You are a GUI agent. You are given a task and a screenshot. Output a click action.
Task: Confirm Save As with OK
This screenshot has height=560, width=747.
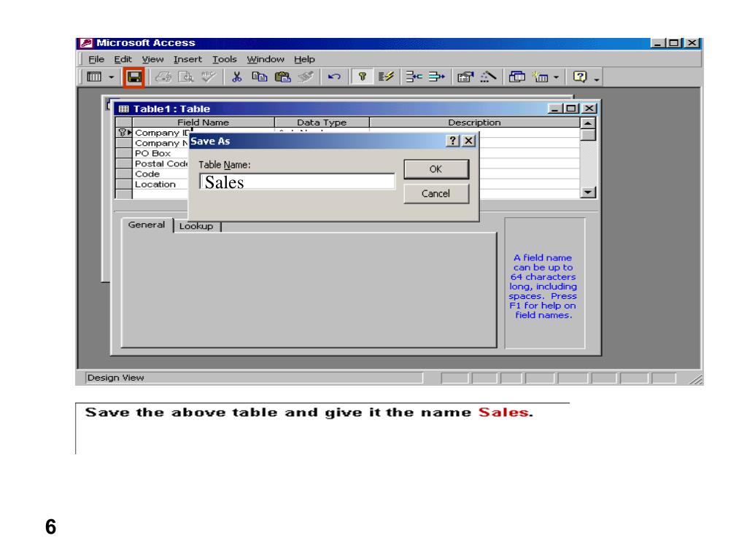436,169
